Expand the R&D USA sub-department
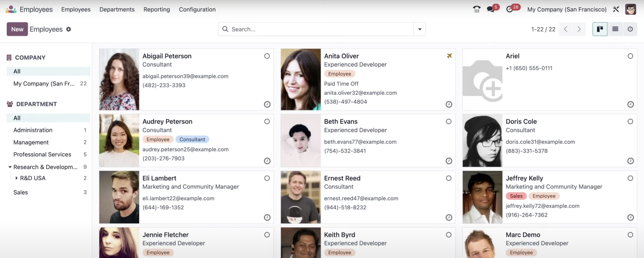The image size is (644, 258). [x=16, y=178]
